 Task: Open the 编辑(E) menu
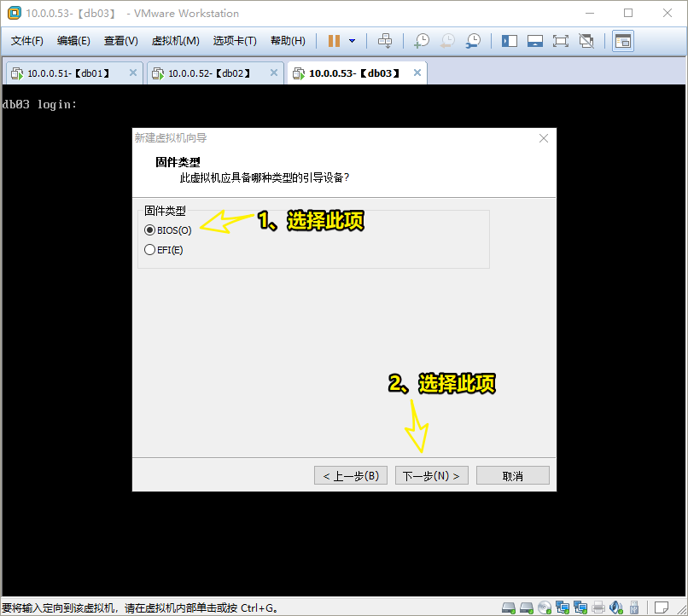tap(73, 41)
